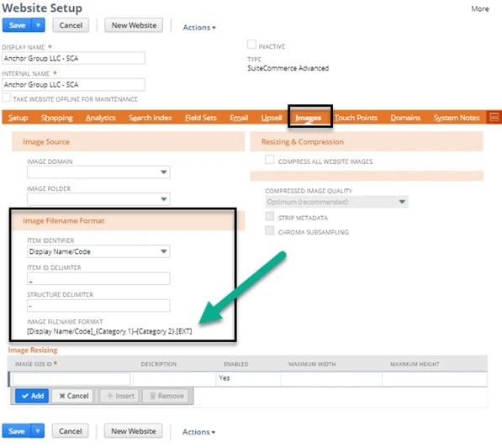
Task: Click the Image Filename Format value text
Action: point(109,331)
